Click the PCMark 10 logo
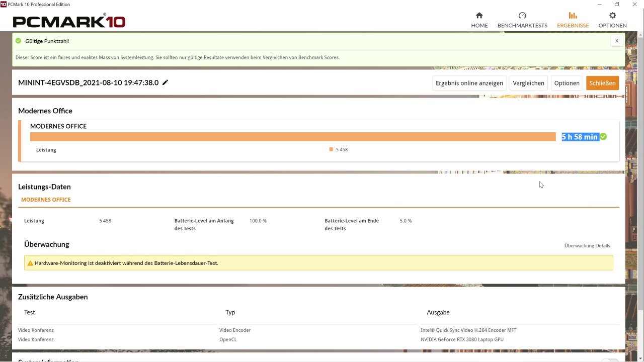 click(x=69, y=21)
